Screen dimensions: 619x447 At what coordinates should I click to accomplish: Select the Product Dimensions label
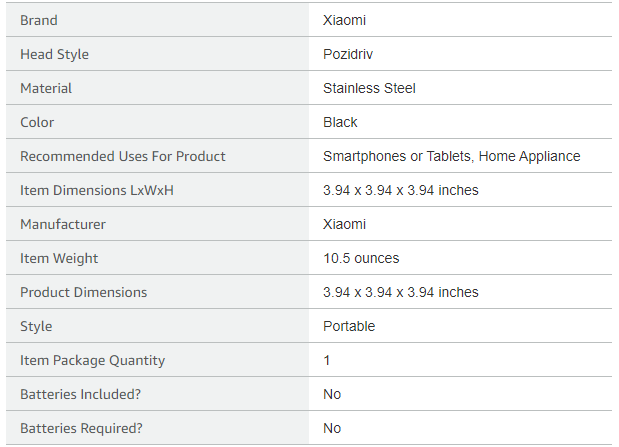pyautogui.click(x=84, y=292)
